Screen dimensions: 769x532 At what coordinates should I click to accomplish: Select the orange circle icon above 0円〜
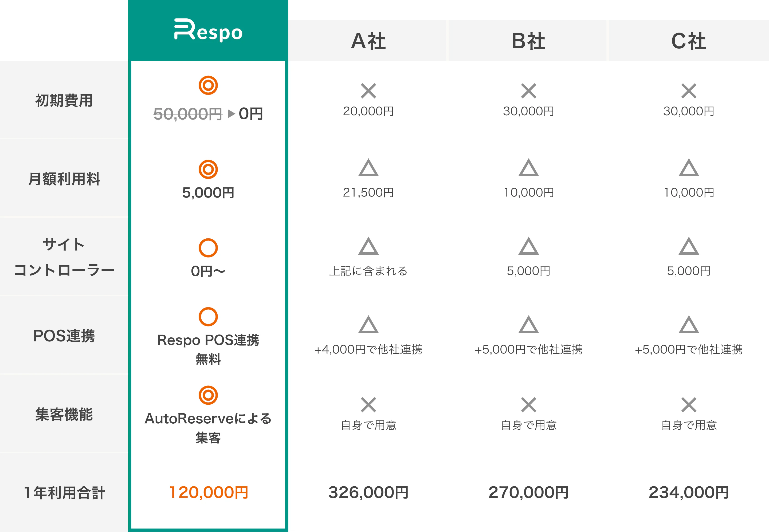(208, 248)
